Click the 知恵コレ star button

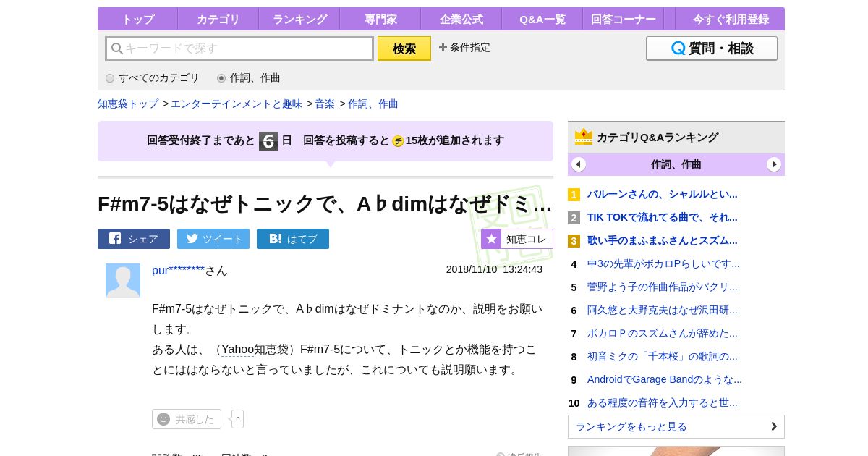pos(517,239)
